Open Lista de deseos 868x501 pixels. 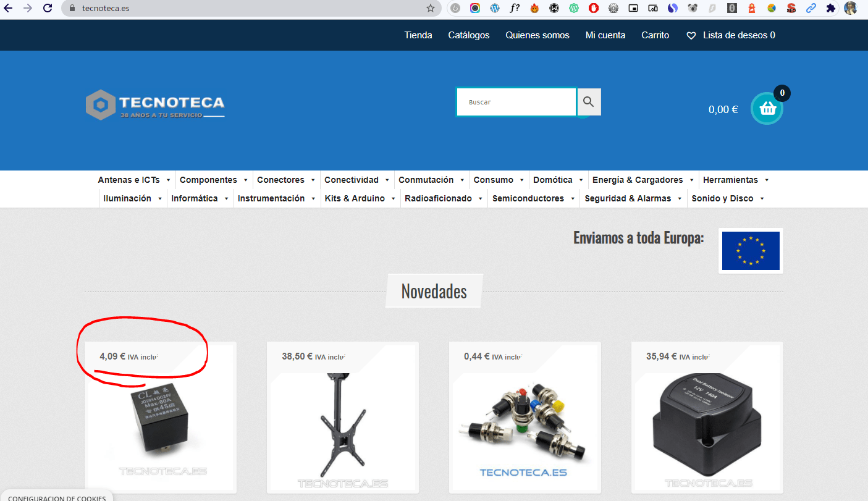click(x=739, y=35)
